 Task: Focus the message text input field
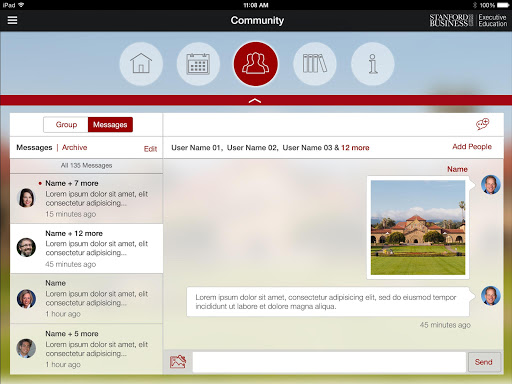pos(329,362)
